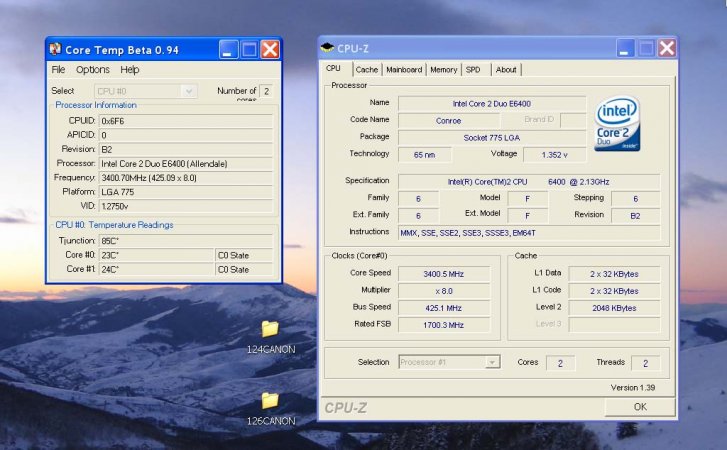
Task: Click the OK button in CPU-Z
Action: coord(640,407)
